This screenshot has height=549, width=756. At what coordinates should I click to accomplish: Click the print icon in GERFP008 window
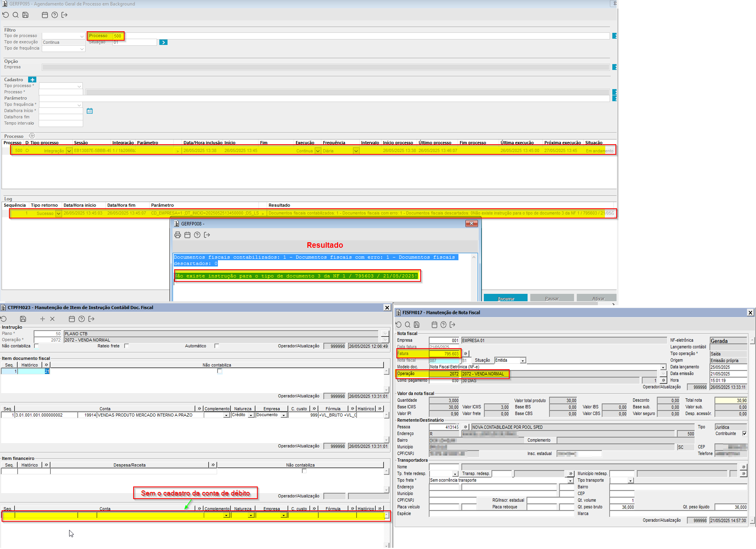pyautogui.click(x=178, y=235)
